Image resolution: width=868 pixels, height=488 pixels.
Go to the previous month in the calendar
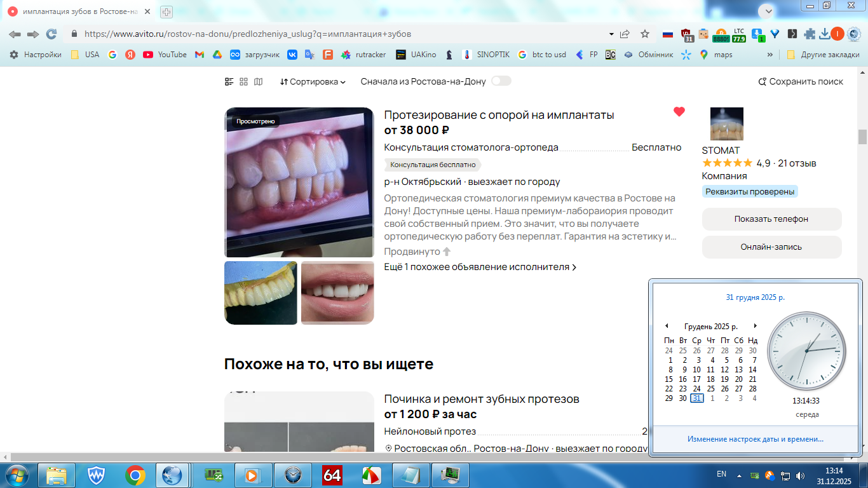[x=667, y=326]
